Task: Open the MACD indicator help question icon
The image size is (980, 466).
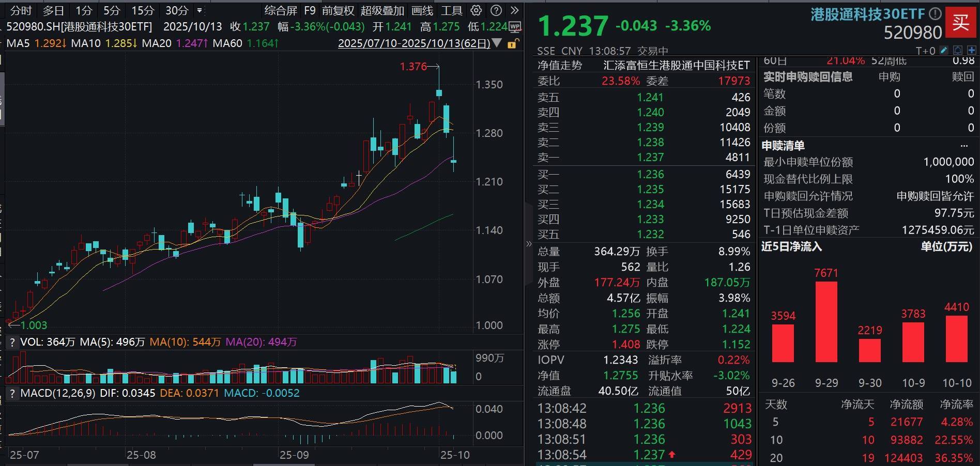Action: pyautogui.click(x=11, y=393)
